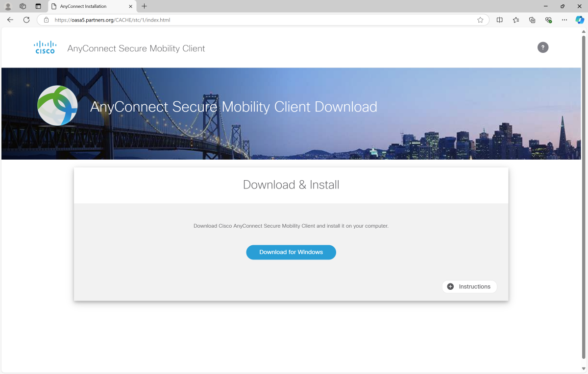Click the AnyConnect globe logo in banner

pos(58,106)
